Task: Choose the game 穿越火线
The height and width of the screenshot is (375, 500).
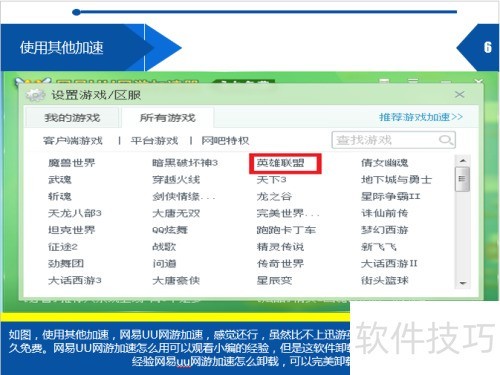Action: coord(176,180)
